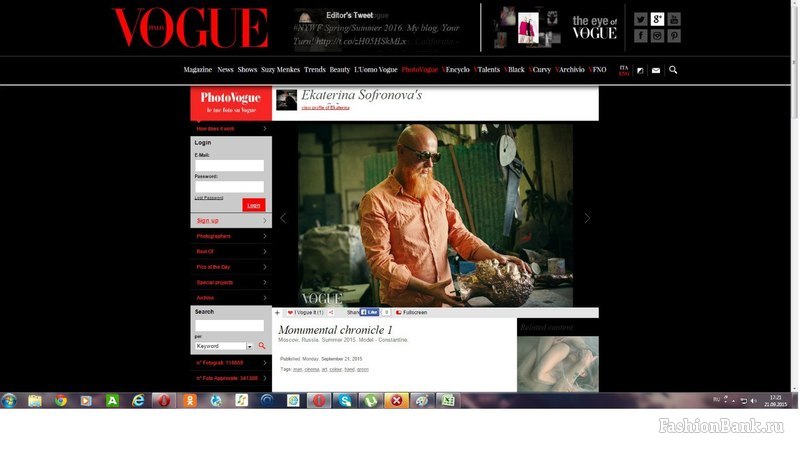
Task: Open the Suzy Menkes menu item
Action: 280,69
